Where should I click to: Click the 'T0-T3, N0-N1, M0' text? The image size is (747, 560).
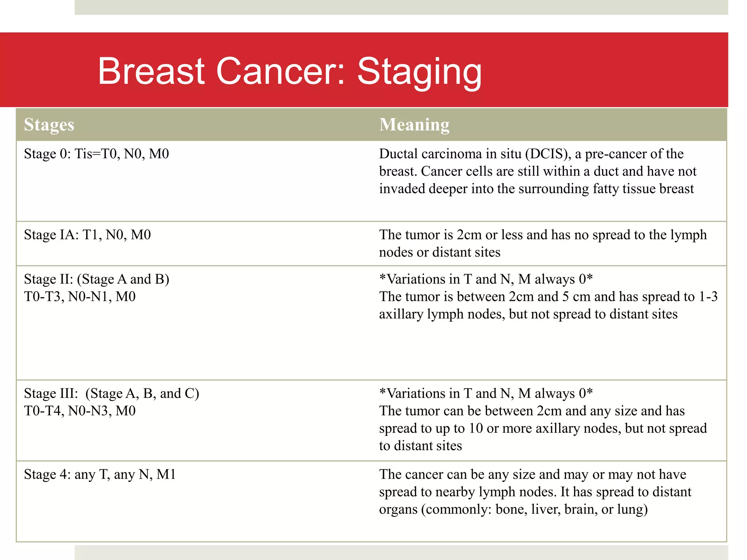(x=80, y=297)
